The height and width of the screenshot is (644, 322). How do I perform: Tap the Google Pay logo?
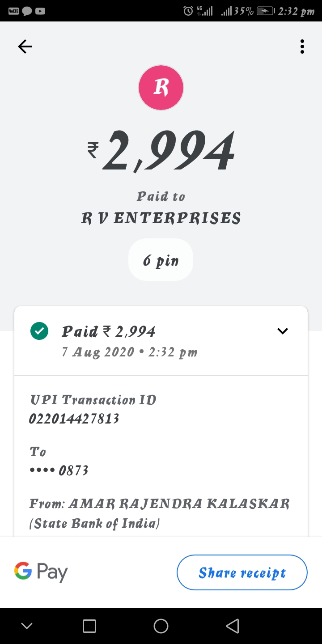41,572
